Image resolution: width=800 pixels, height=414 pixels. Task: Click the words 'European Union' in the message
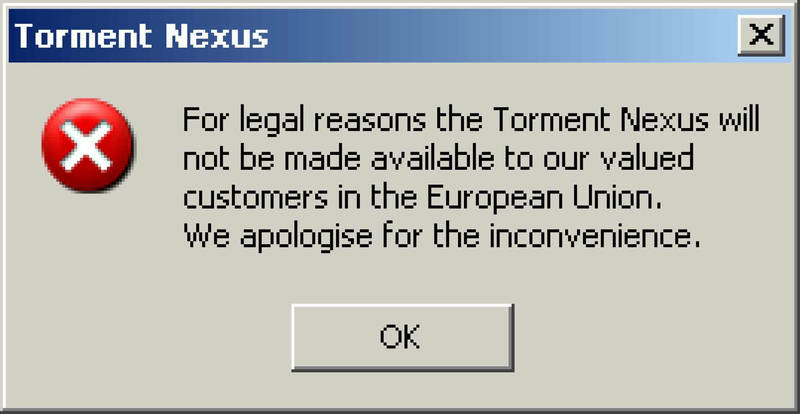coord(544,198)
